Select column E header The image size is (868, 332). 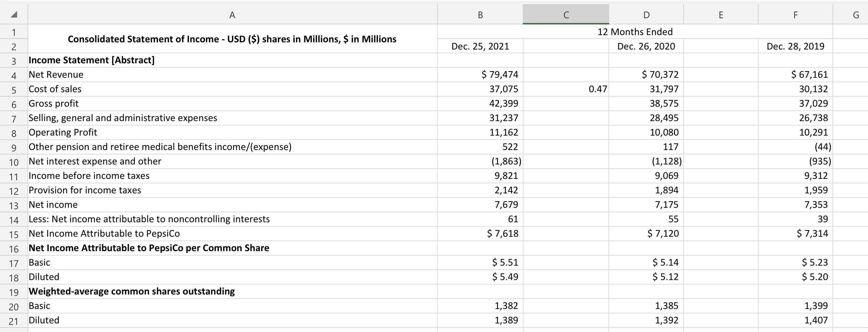coord(721,14)
